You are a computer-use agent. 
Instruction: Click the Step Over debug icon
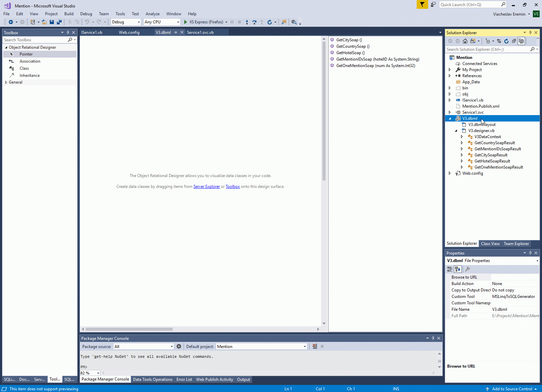pos(254,22)
